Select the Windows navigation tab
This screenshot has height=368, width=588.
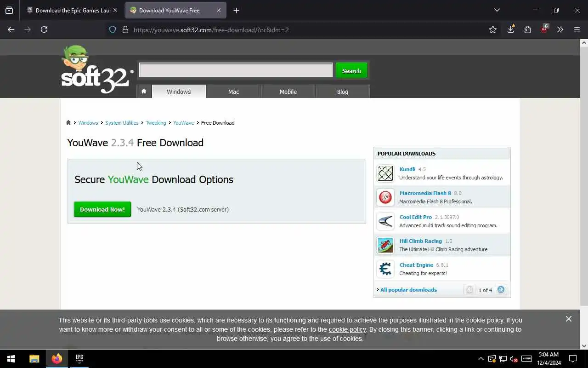[x=179, y=92]
